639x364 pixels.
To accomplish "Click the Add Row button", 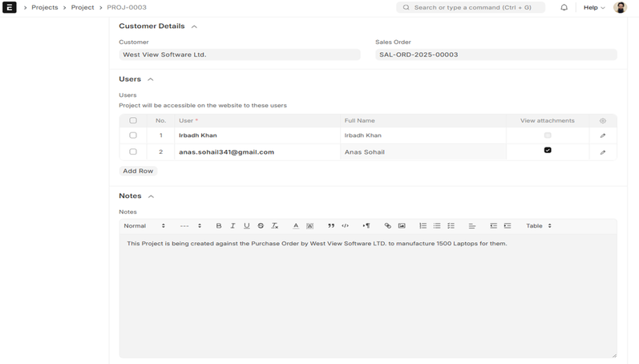I will (138, 171).
